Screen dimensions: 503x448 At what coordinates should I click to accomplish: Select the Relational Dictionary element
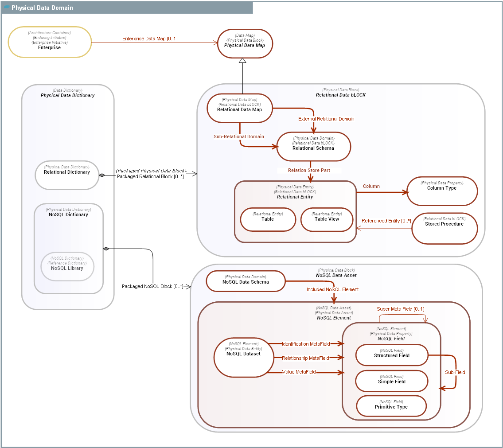(67, 175)
